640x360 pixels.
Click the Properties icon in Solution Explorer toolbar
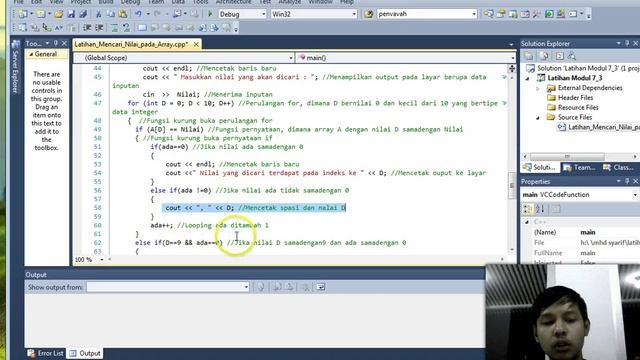(529, 56)
